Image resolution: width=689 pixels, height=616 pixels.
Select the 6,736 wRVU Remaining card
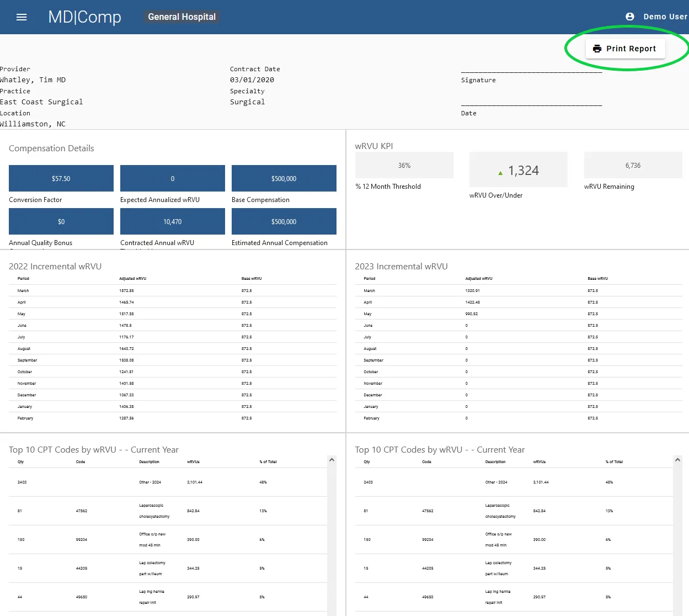[633, 166]
